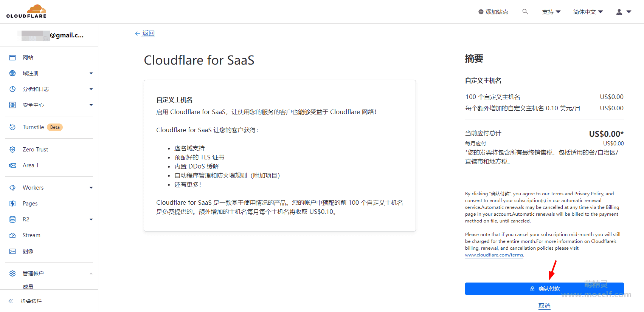Click the Cloudflare logo
Image resolution: width=644 pixels, height=312 pixels.
click(26, 11)
